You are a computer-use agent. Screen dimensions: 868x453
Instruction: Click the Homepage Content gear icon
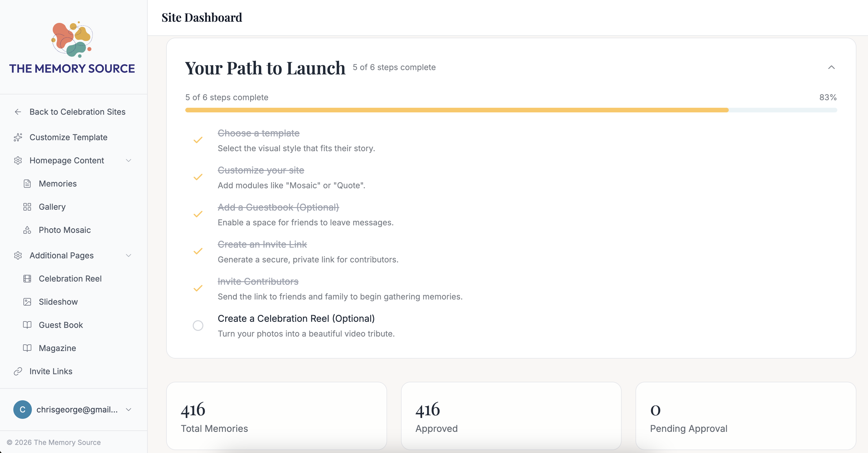click(18, 160)
